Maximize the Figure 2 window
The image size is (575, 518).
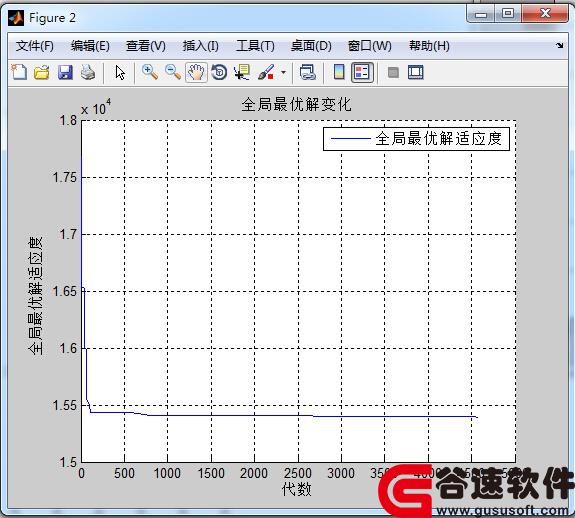(508, 14)
